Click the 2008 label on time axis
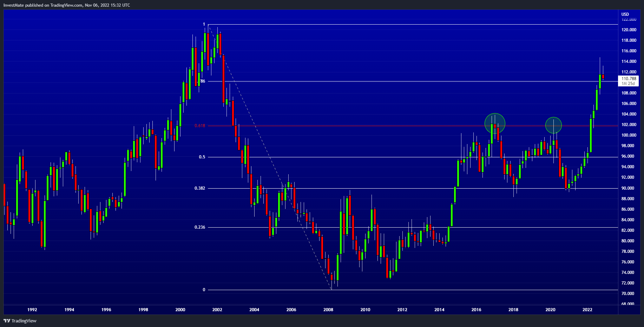The width and height of the screenshot is (644, 327). [x=328, y=310]
